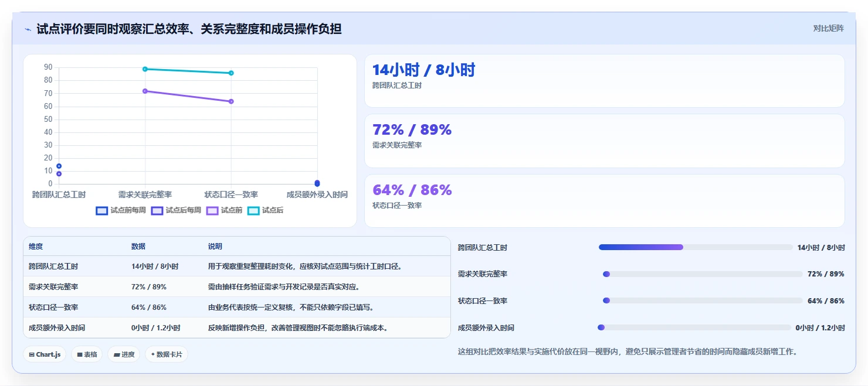Screen dimensions: 868x386
Task: Click the 64% / 86% table cell
Action: point(149,308)
